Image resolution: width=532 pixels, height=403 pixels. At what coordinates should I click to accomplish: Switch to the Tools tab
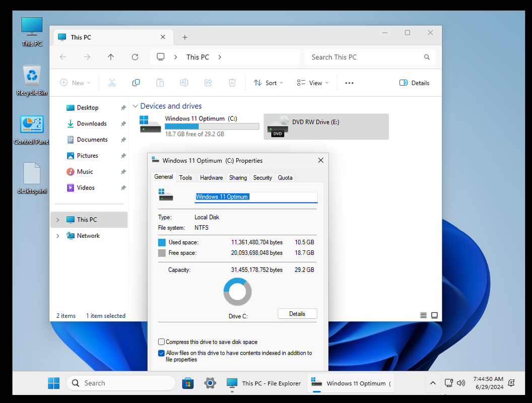185,177
